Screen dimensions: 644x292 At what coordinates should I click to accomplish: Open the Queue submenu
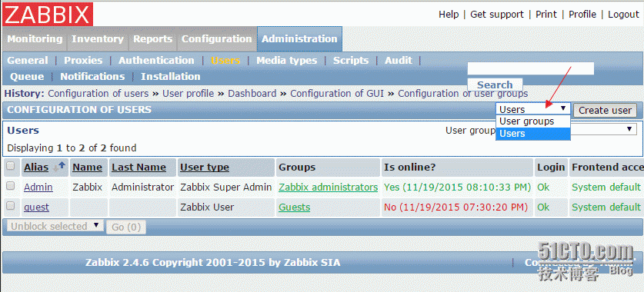pyautogui.click(x=27, y=77)
